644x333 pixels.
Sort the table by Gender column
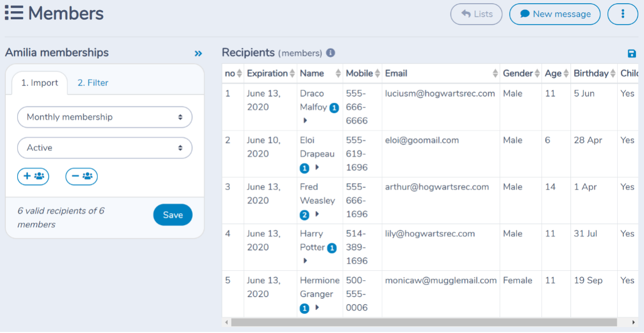click(x=521, y=74)
